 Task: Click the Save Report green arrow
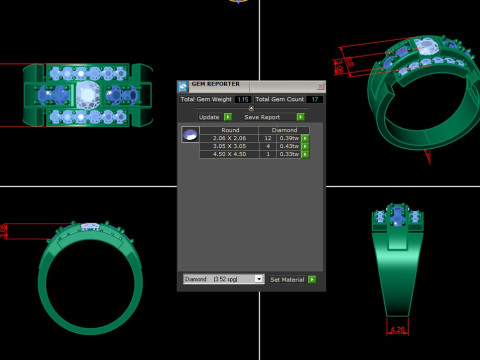point(300,117)
